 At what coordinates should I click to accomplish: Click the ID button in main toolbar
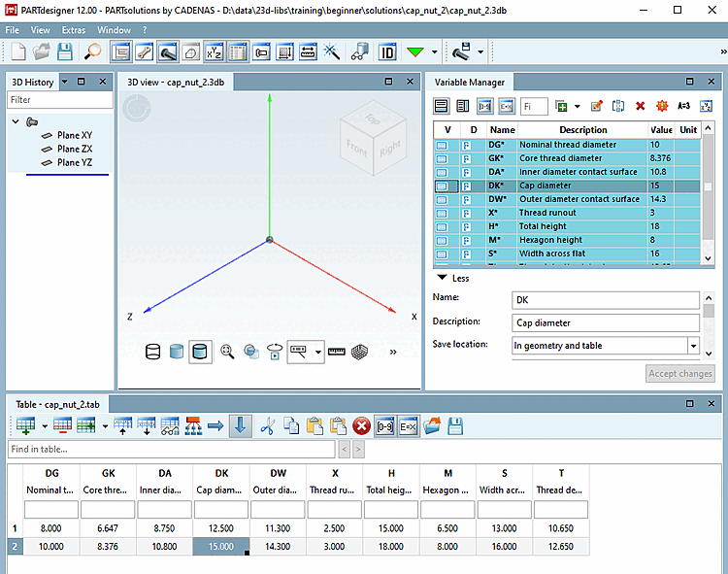[x=387, y=51]
